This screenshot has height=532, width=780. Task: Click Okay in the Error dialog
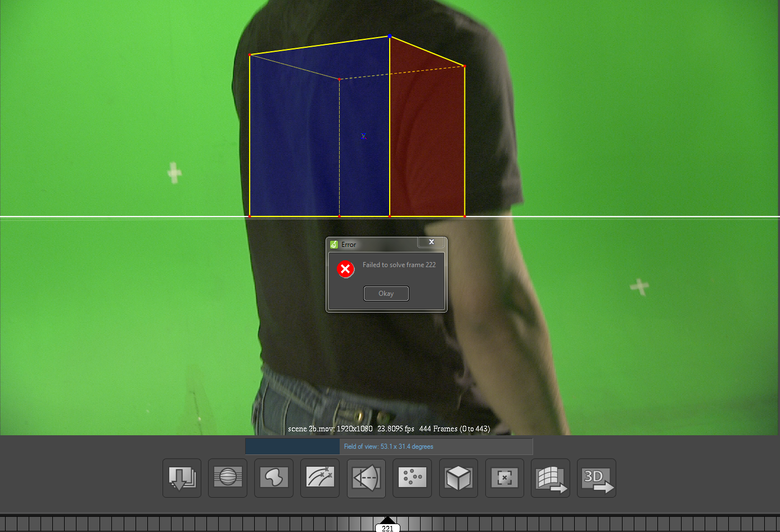[x=386, y=294]
